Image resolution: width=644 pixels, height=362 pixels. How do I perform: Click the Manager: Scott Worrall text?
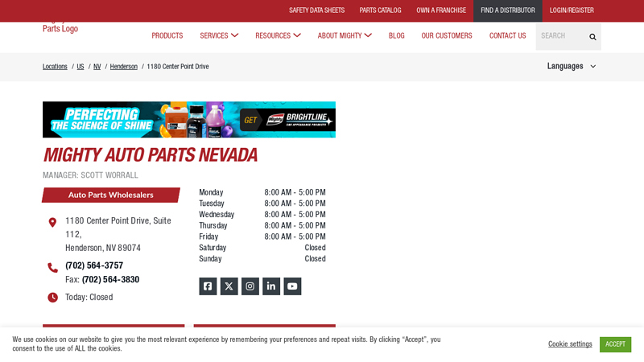click(x=90, y=175)
